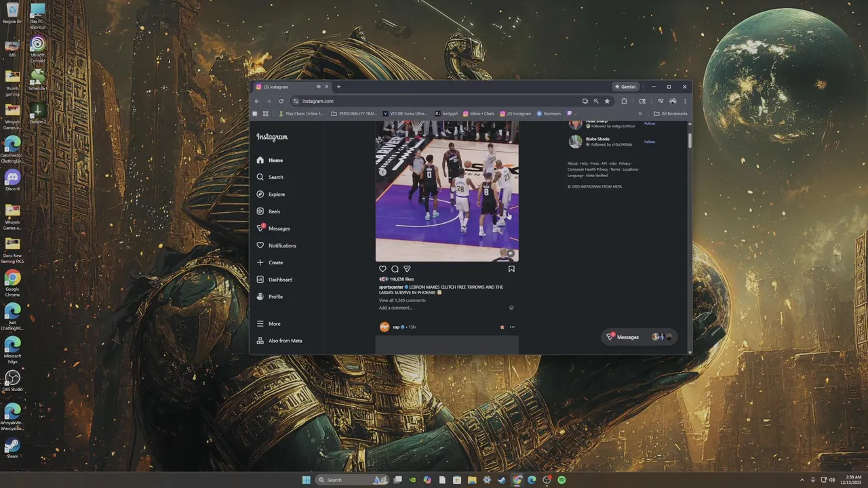Bookmark page with star icon
Screen dimensions: 868x488
coord(607,101)
